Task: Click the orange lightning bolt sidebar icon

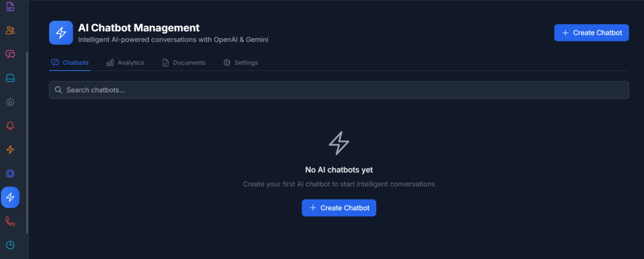Action: click(x=10, y=150)
